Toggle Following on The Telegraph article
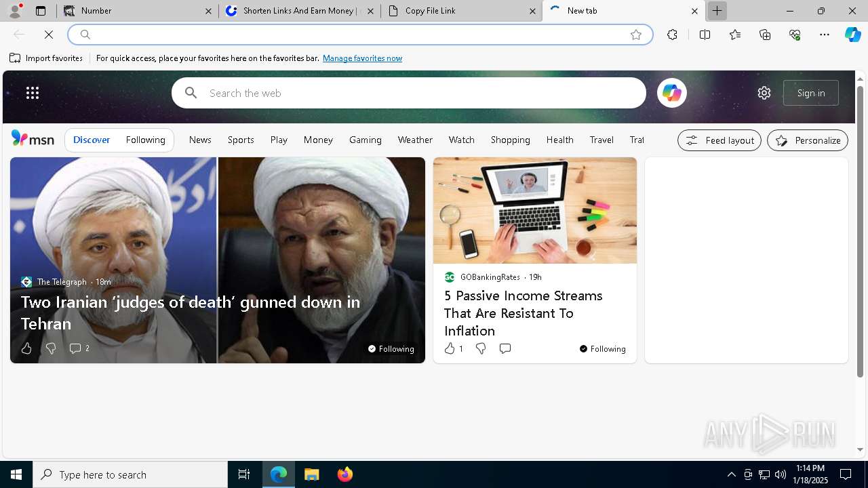The width and height of the screenshot is (868, 488). coord(391,348)
